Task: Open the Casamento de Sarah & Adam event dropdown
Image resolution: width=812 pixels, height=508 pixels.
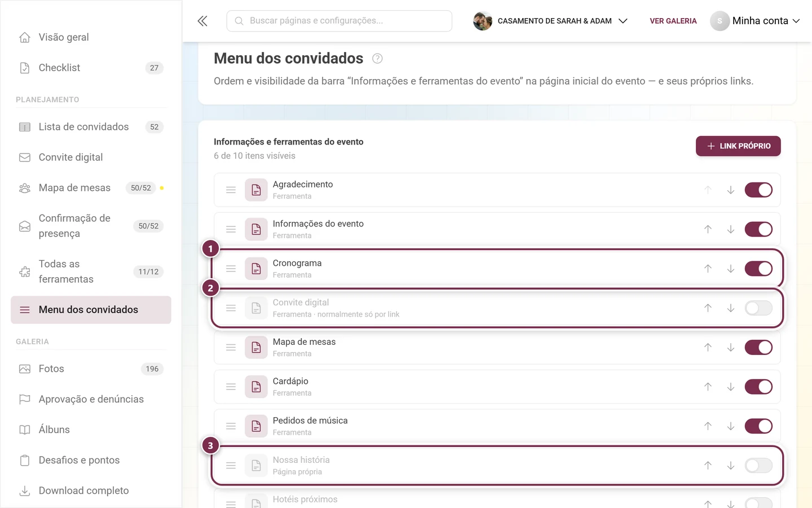Action: tap(550, 21)
